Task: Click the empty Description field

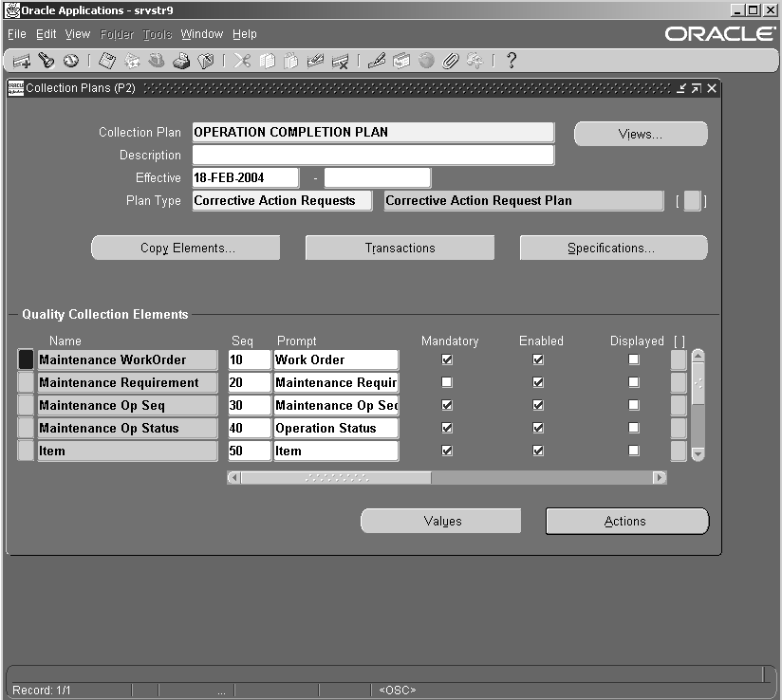Action: click(374, 155)
